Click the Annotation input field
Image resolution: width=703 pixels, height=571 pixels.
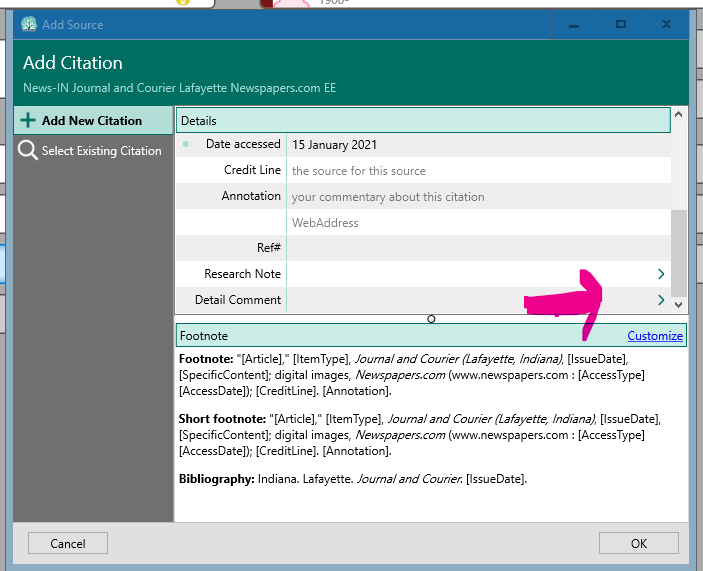478,197
